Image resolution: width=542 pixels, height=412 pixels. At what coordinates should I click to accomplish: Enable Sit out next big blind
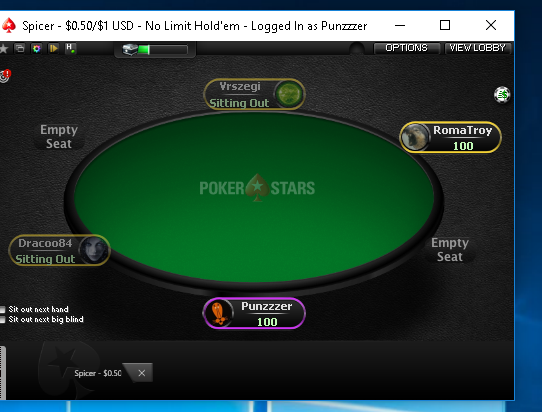pyautogui.click(x=3, y=320)
